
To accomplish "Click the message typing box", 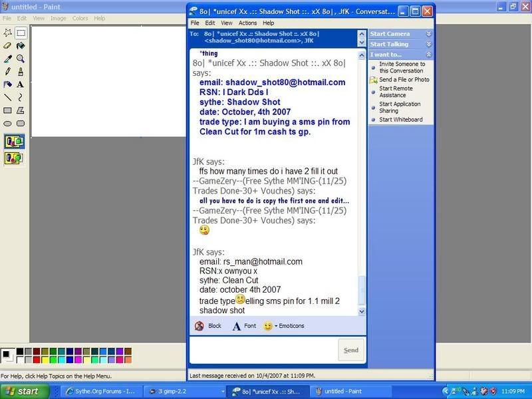I will coord(263,350).
